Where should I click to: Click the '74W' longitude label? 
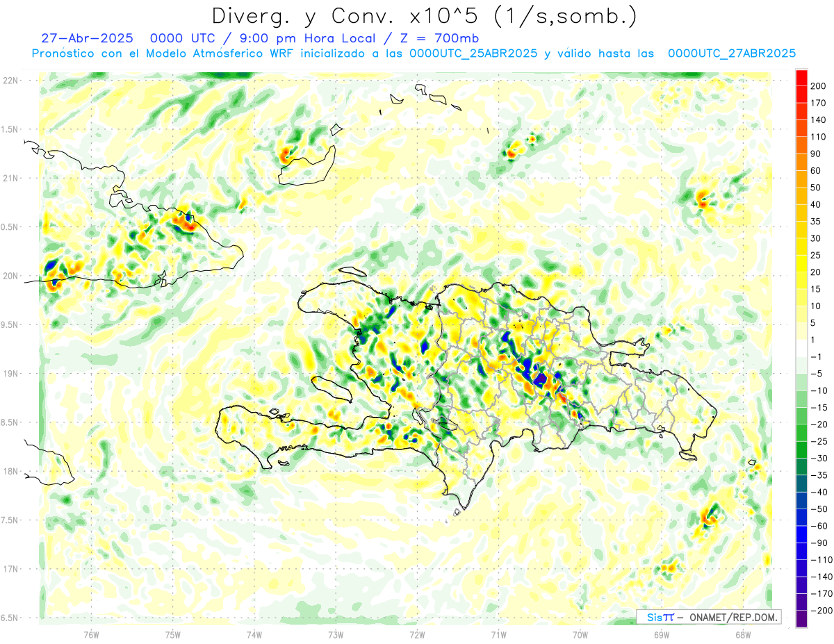pos(254,634)
